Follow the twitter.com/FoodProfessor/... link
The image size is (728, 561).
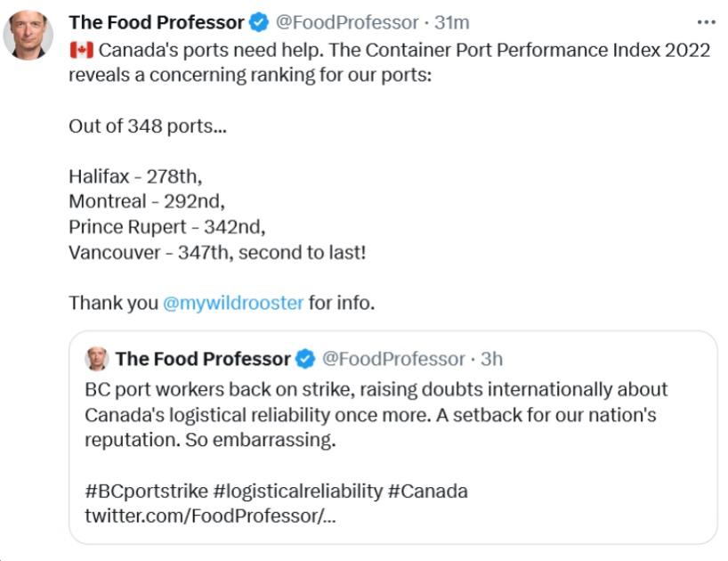(210, 515)
